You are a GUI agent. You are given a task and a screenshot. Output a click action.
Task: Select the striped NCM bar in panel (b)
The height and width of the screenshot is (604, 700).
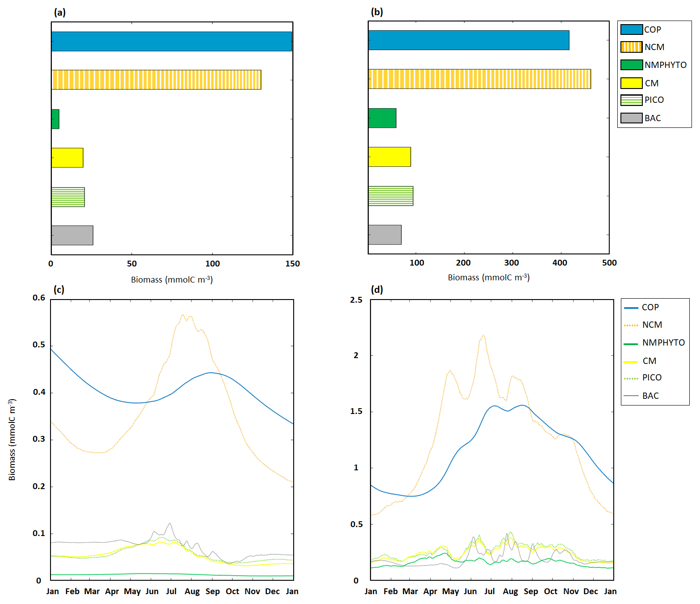pos(479,79)
